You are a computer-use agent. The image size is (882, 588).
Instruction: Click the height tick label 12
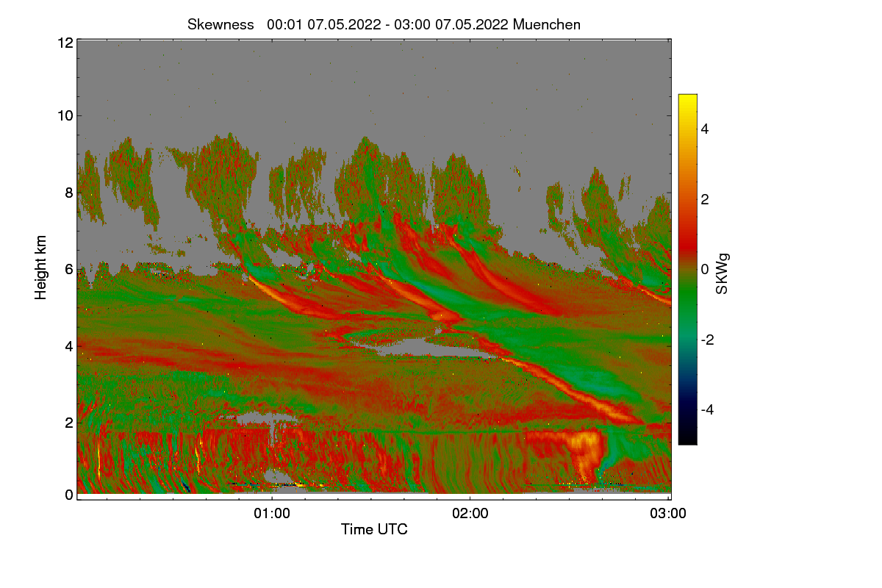click(x=65, y=43)
